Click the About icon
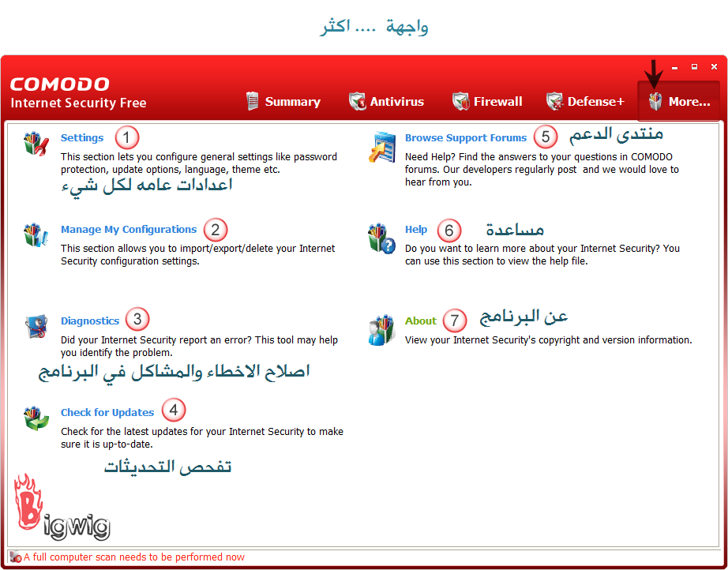The width and height of the screenshot is (728, 570). point(381,329)
